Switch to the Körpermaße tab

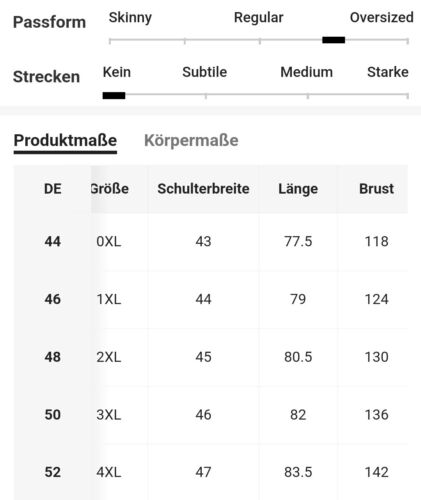pos(191,140)
